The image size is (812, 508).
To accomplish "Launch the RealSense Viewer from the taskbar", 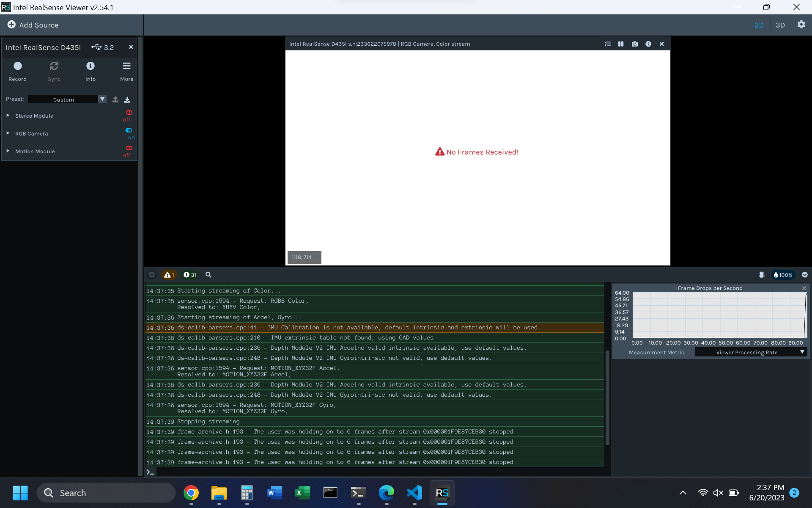I will click(x=442, y=493).
